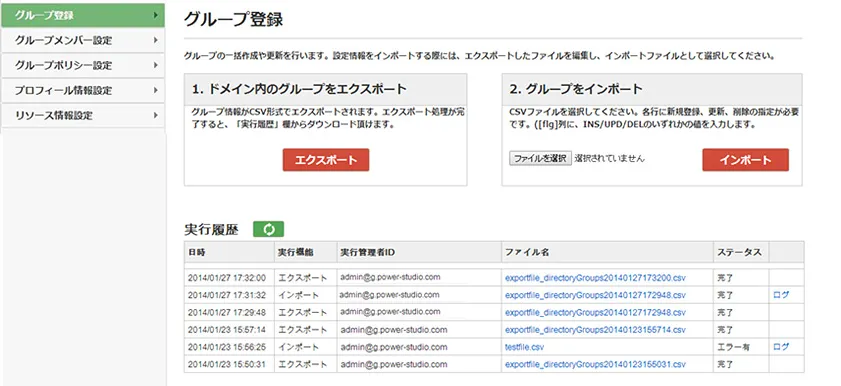Open the グループメンバー設定 sidebar item

[83, 40]
